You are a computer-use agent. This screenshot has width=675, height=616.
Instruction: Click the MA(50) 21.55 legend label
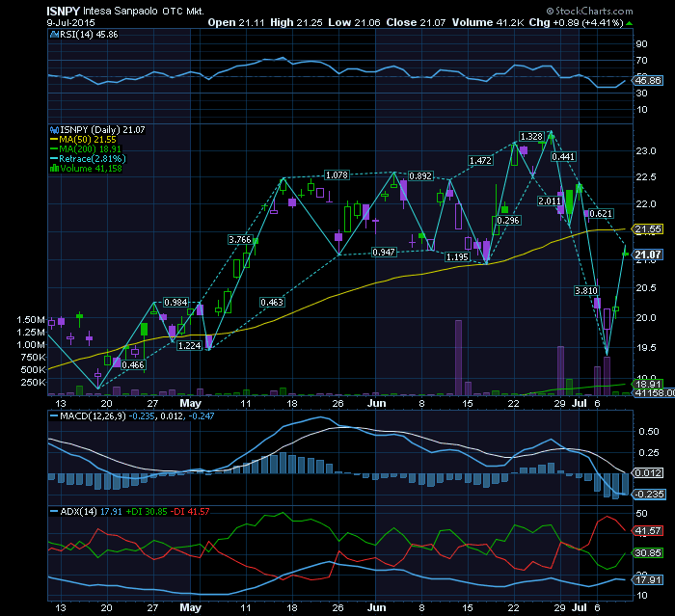tap(88, 140)
